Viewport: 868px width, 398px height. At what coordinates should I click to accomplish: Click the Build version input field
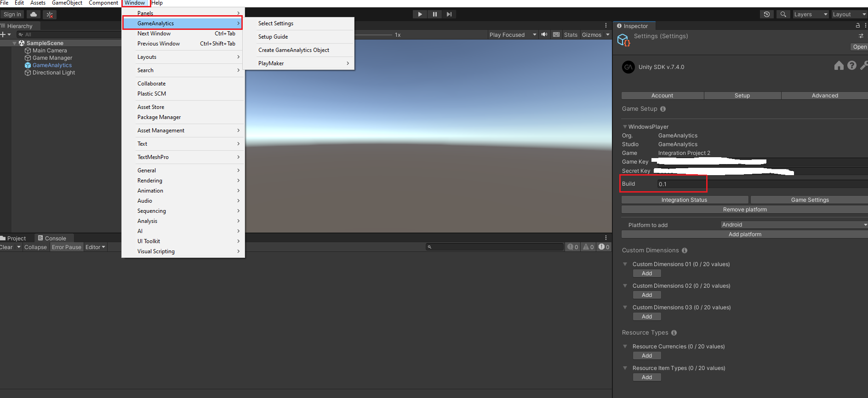[x=762, y=184]
